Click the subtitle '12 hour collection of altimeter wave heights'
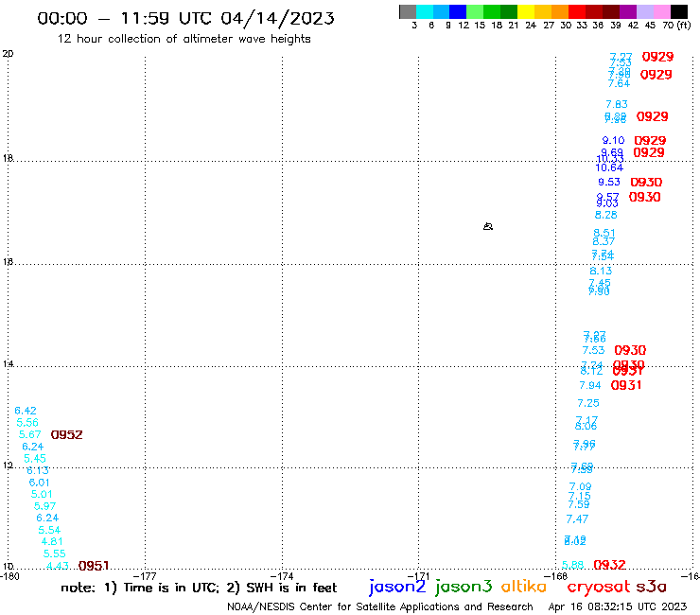 click(184, 39)
